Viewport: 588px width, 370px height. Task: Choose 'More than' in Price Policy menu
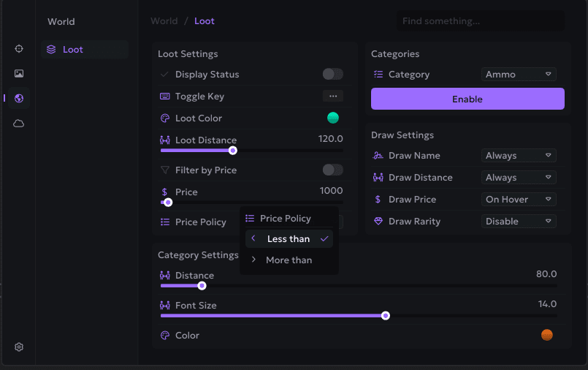click(x=289, y=260)
